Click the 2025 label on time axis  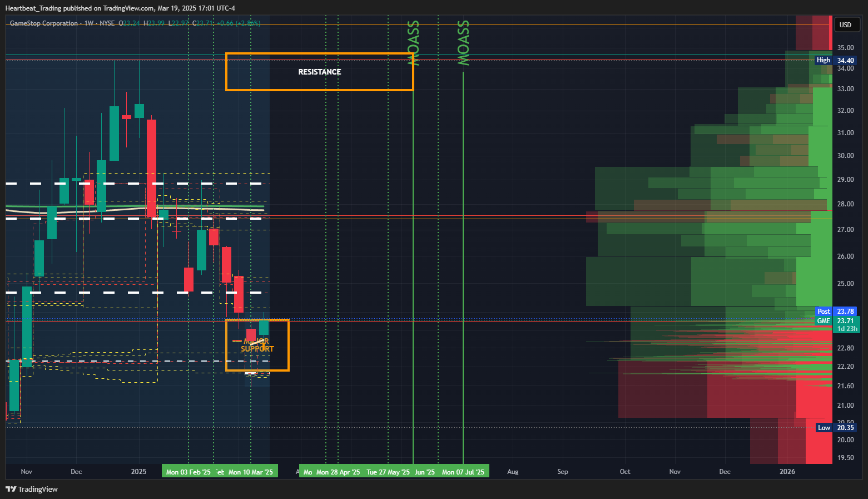pos(138,472)
